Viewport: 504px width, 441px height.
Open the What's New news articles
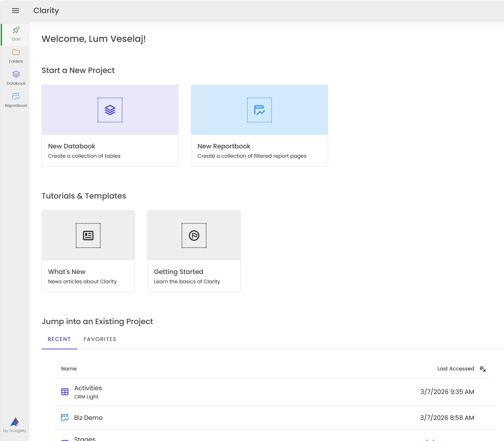pos(88,251)
